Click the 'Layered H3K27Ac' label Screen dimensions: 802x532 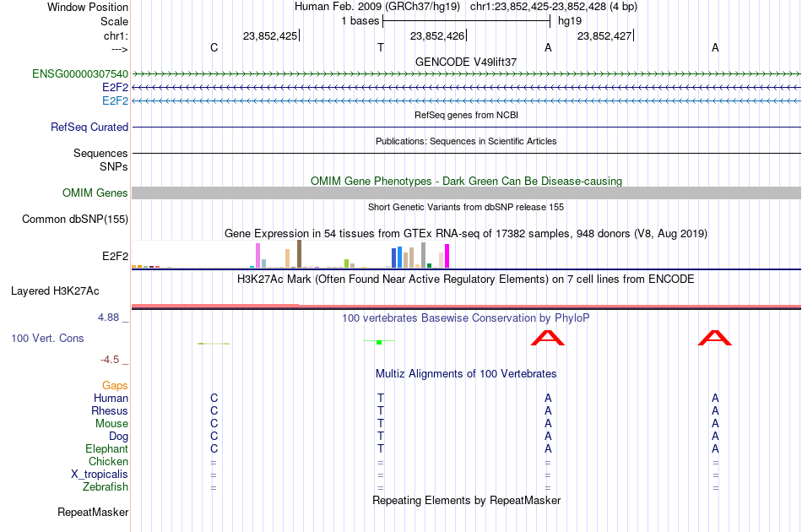(55, 291)
